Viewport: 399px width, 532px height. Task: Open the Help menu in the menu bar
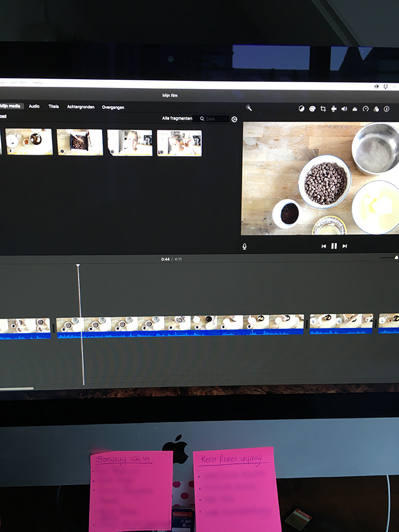click(x=37, y=83)
